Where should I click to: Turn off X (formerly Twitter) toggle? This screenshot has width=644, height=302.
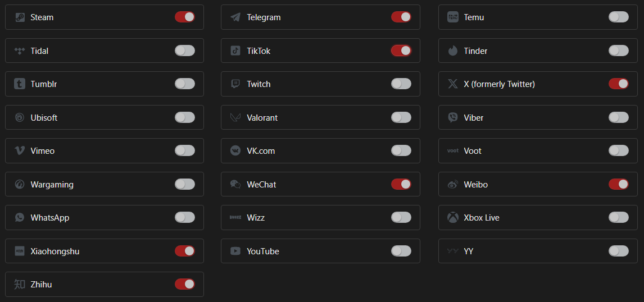pos(619,84)
